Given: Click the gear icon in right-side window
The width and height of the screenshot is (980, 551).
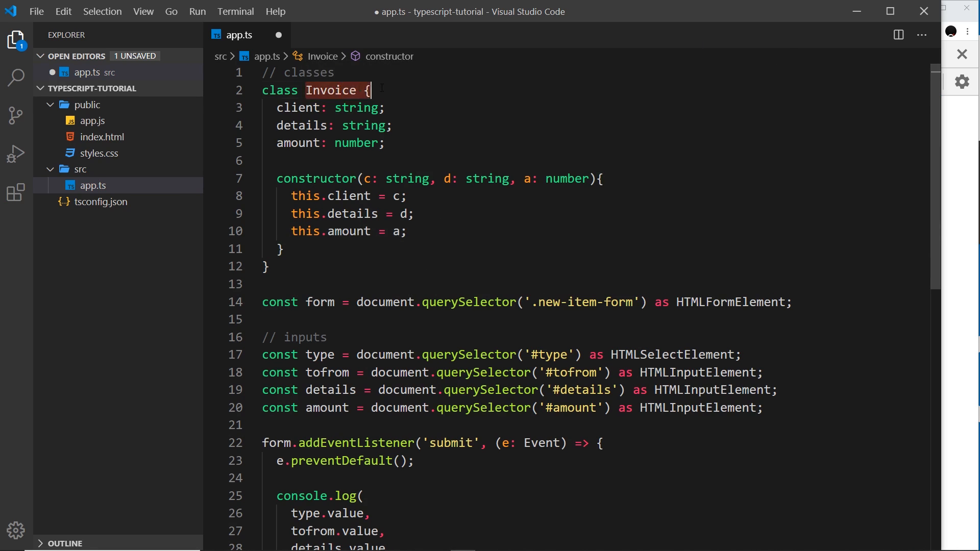Looking at the screenshot, I should pyautogui.click(x=962, y=82).
